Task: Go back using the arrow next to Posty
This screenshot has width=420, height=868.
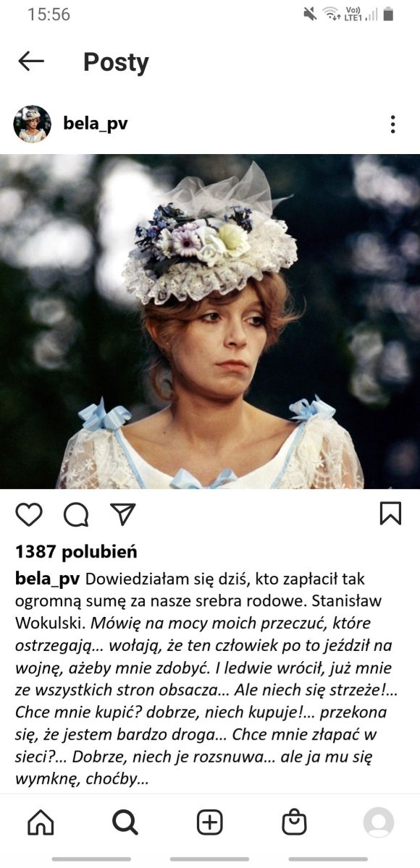Action: pos(31,61)
